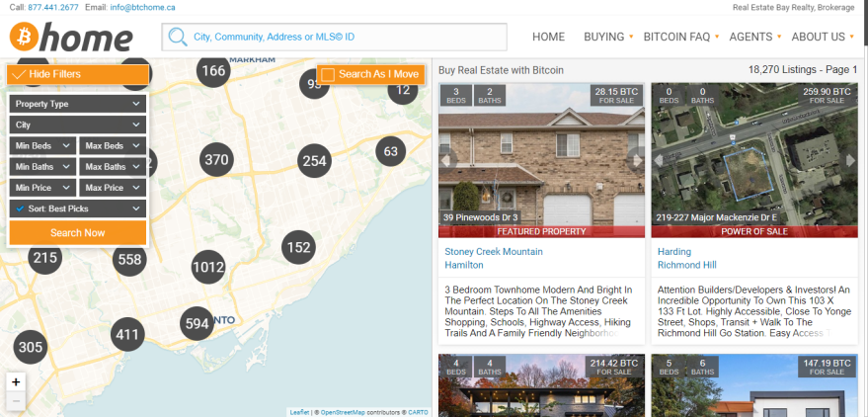Open the 254 listings map cluster
The image size is (868, 417).
[x=314, y=161]
